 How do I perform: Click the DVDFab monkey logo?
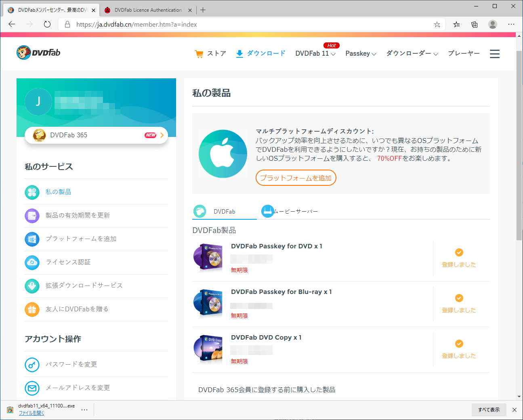click(38, 52)
